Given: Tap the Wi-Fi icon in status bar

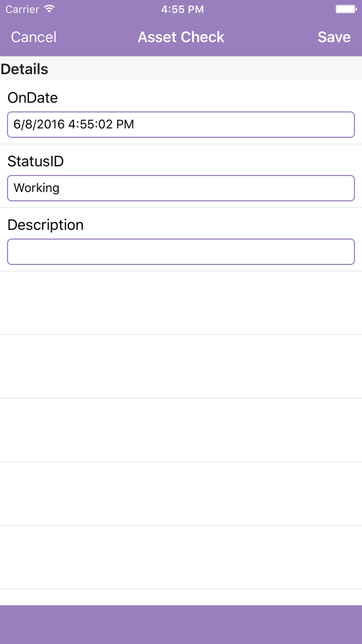Looking at the screenshot, I should pyautogui.click(x=50, y=9).
